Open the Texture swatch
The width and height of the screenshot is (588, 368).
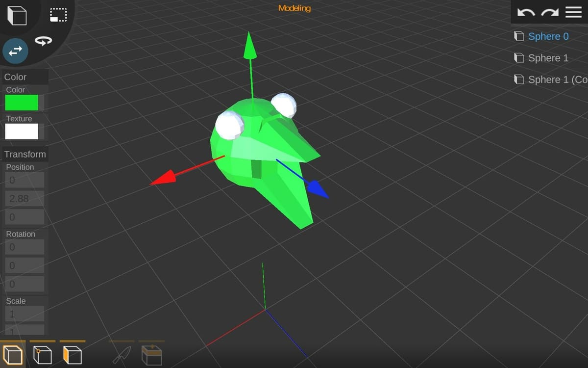(x=23, y=131)
